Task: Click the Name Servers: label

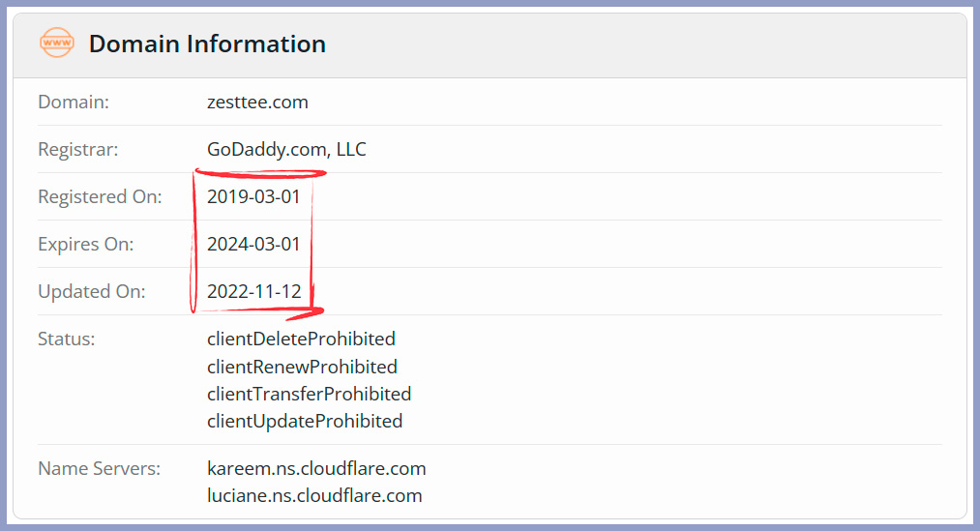Action: [x=100, y=468]
